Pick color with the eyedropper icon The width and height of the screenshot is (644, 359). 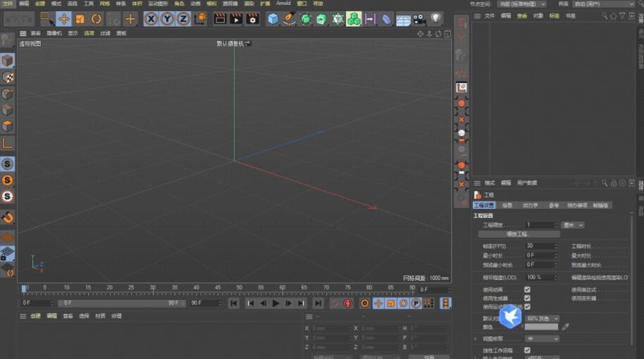click(x=566, y=327)
